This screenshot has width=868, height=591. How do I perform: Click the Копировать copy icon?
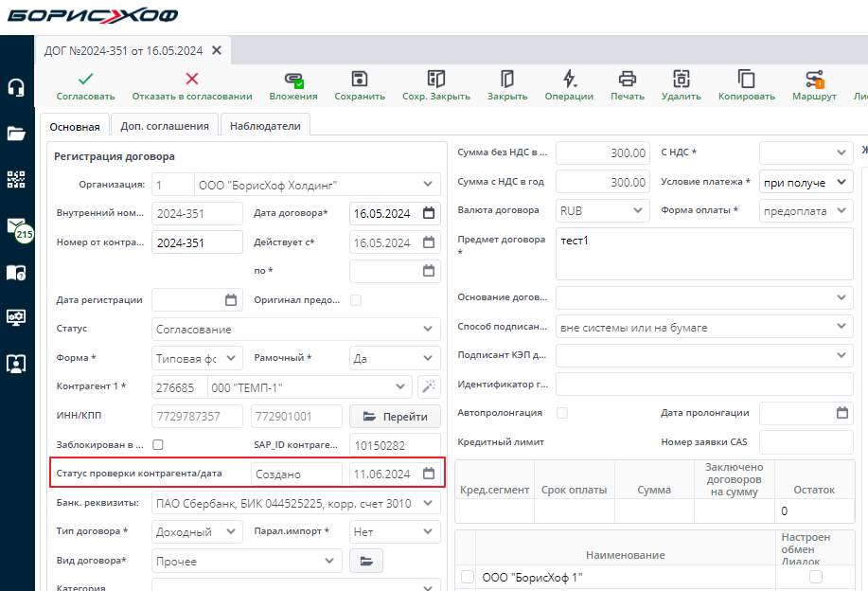[x=746, y=80]
